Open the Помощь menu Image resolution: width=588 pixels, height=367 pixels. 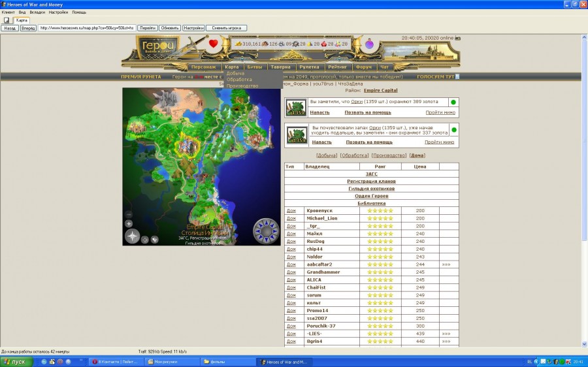coord(79,12)
